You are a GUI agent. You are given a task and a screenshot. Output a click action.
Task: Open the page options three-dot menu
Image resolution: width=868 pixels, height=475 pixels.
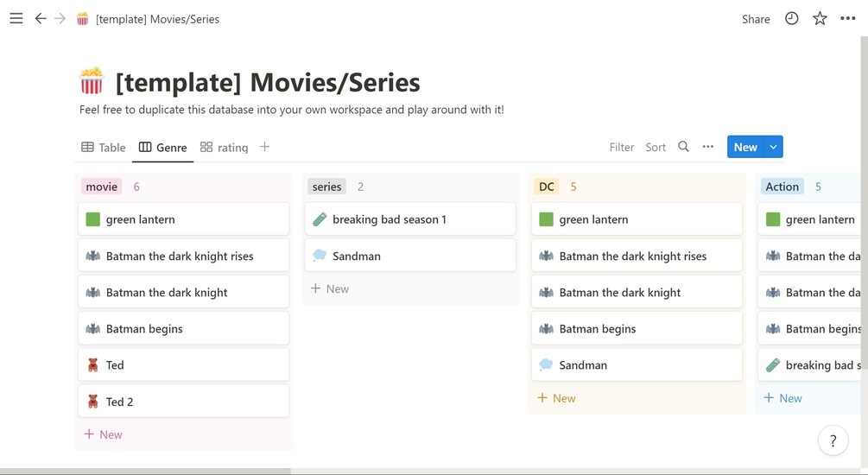pos(847,18)
